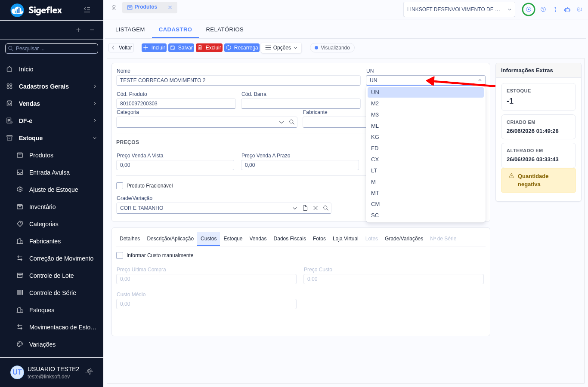Open the robot assistant icon
Viewport: 588px width, 387px height.
click(567, 9)
